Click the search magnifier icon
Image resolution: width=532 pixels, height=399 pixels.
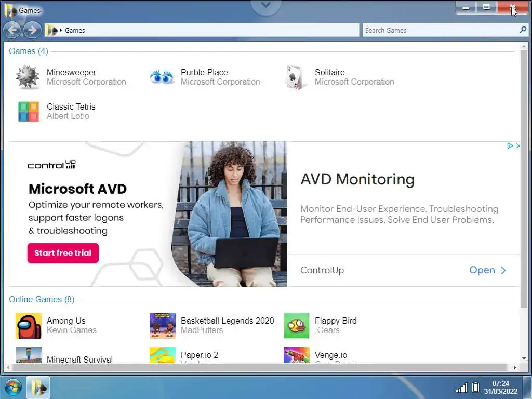[523, 30]
